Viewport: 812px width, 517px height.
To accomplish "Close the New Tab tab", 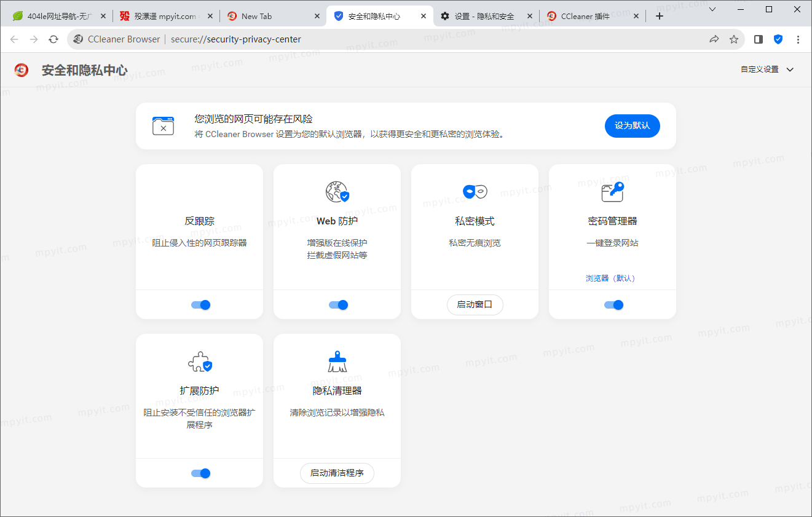I will 317,17.
